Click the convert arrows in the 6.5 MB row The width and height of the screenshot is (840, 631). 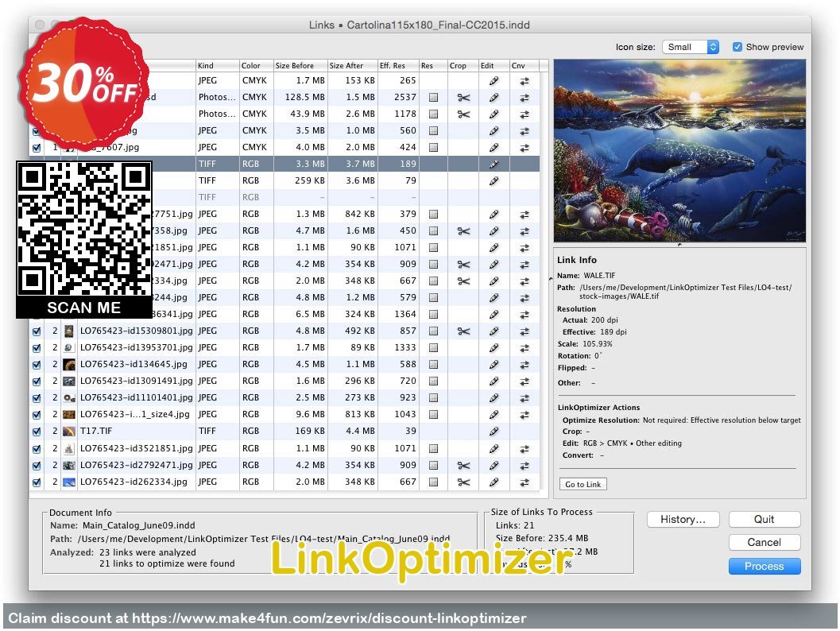coord(525,315)
